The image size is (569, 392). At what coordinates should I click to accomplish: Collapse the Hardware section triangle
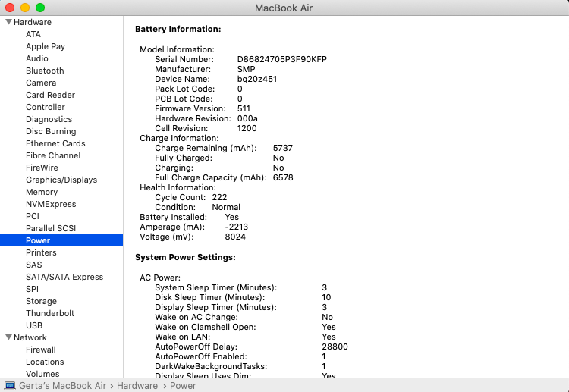pyautogui.click(x=8, y=22)
